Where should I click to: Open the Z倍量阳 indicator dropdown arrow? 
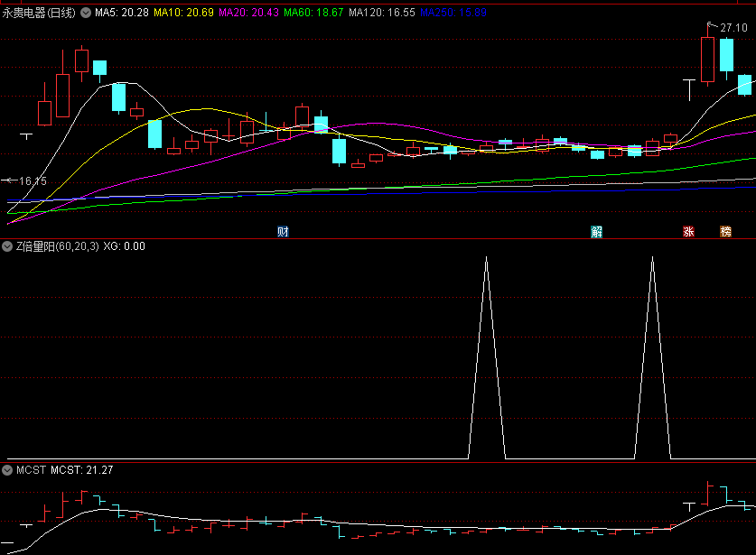pos(7,246)
